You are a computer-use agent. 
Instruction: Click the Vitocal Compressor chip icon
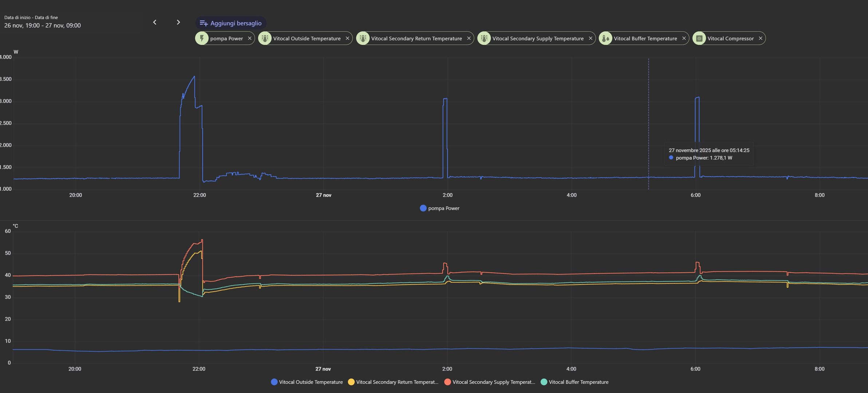click(699, 38)
